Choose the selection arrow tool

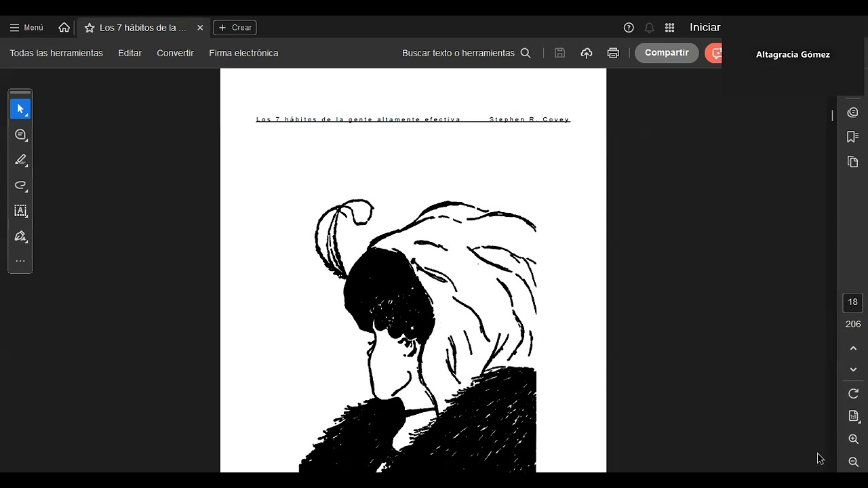click(20, 109)
